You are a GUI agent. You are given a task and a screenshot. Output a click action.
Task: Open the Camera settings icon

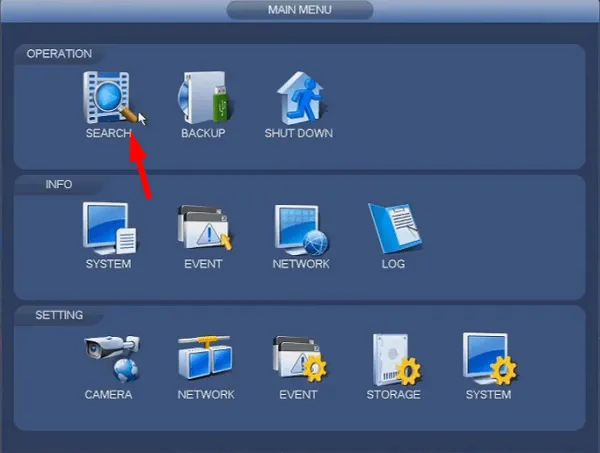[109, 359]
